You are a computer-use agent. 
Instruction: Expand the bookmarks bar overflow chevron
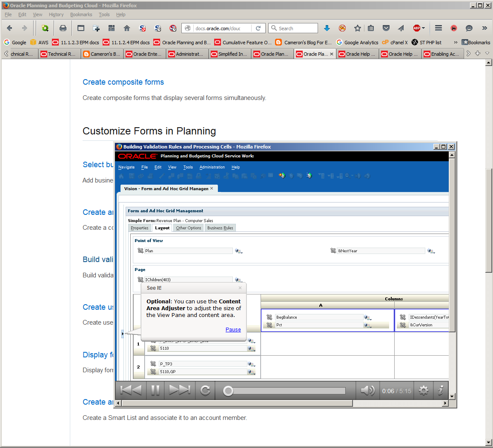tap(456, 43)
